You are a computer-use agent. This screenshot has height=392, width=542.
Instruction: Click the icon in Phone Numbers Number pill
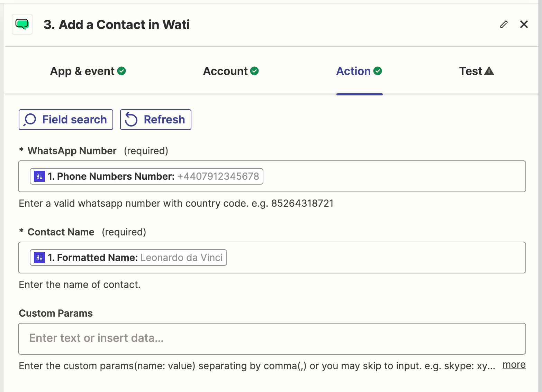tap(39, 176)
